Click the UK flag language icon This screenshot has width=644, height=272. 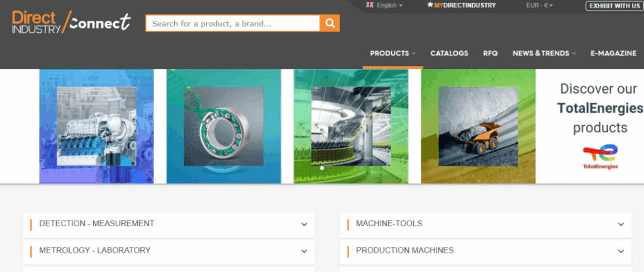[x=370, y=5]
